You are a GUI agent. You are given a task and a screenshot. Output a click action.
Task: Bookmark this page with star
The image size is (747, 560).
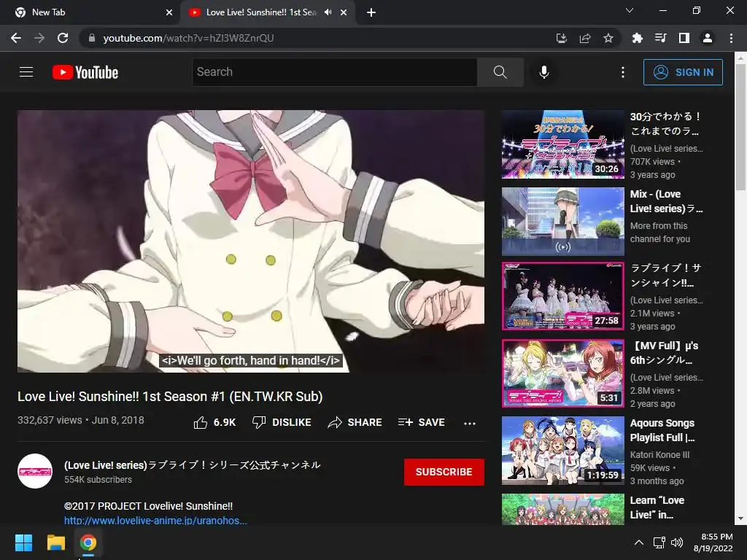click(x=608, y=38)
